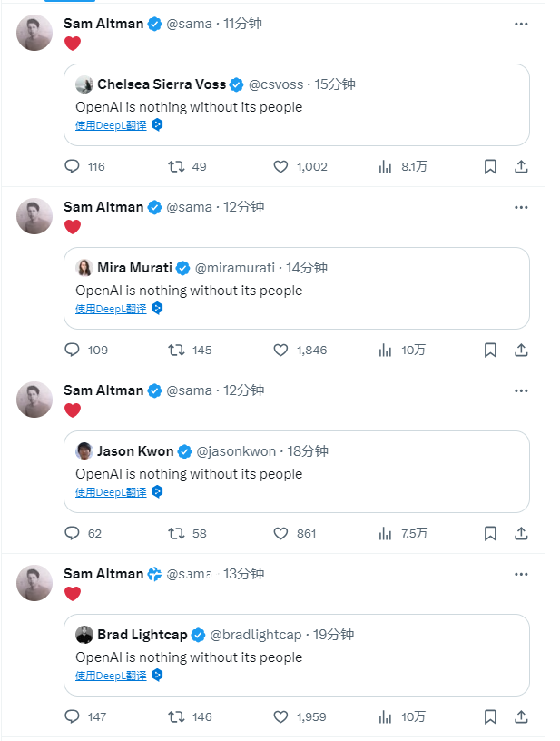Translate Brad Lightcap's post with DeepL
Screen dimensions: 560x741
111,677
